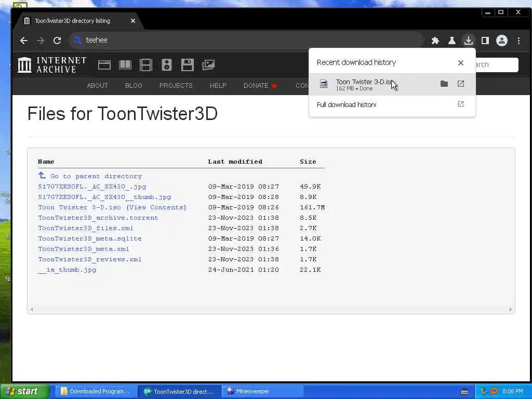Open the Chrome Labs flask icon
The image size is (532, 399).
[451, 41]
